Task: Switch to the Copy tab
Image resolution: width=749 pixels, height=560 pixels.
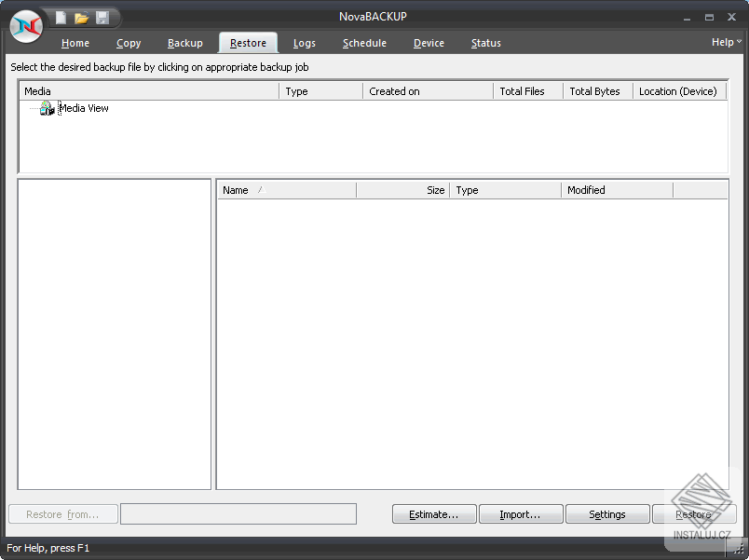Action: [x=129, y=43]
